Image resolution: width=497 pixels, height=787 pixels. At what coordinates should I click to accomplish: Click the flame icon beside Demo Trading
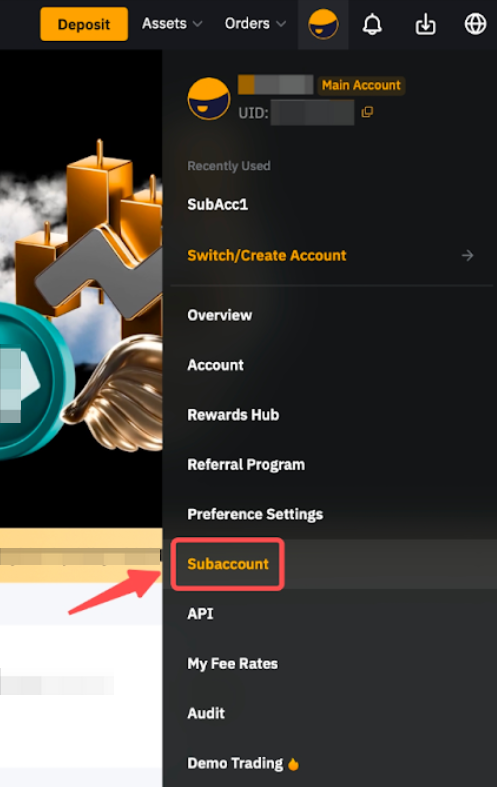[x=293, y=764]
